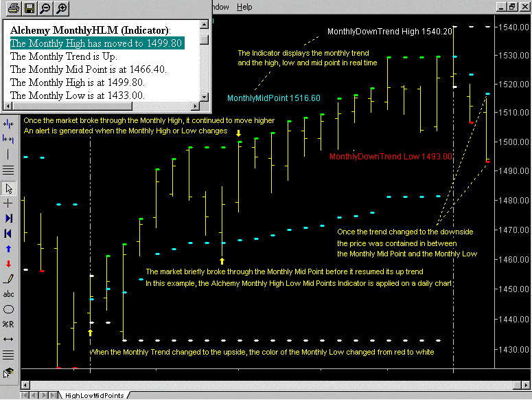Viewport: 532px width, 400px height.
Task: Click the alert list horizontal scroll thumb
Action: [72, 106]
